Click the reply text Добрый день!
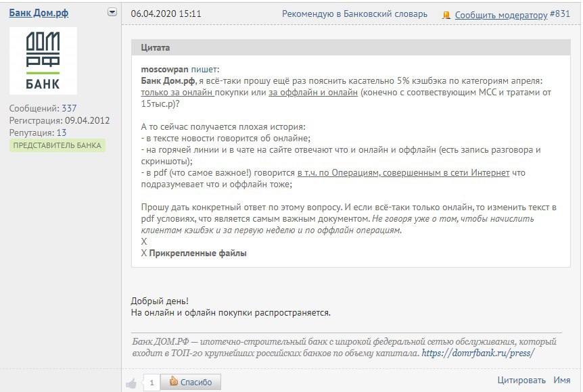Viewport: 583px width, 392px height. tap(160, 301)
